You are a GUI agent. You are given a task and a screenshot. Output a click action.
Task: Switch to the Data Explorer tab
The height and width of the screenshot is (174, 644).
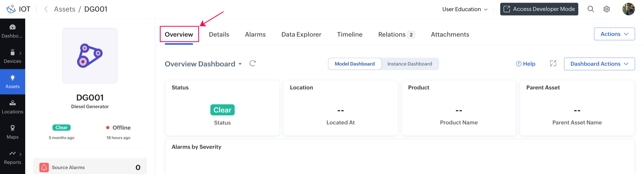(301, 34)
